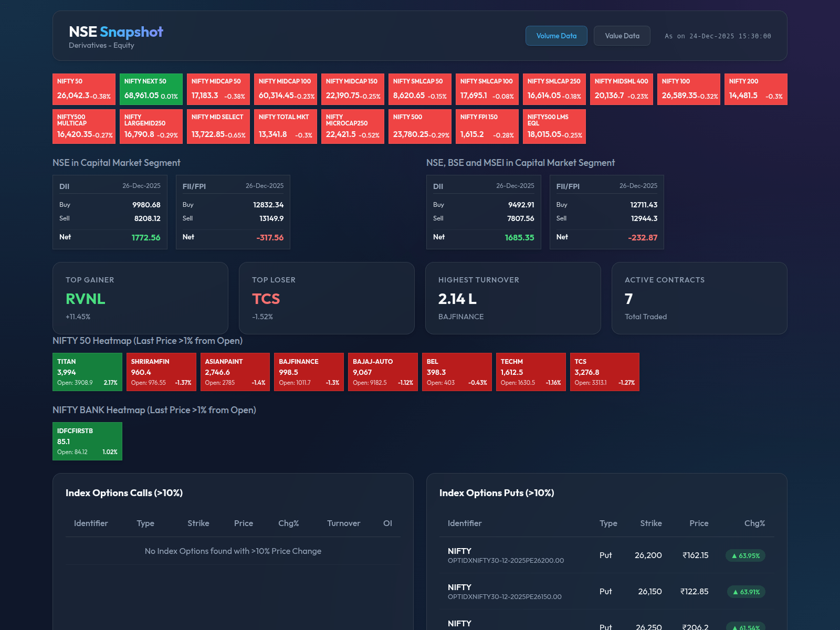The height and width of the screenshot is (630, 840).
Task: Select the TECHM heatmap cell
Action: coord(531,372)
